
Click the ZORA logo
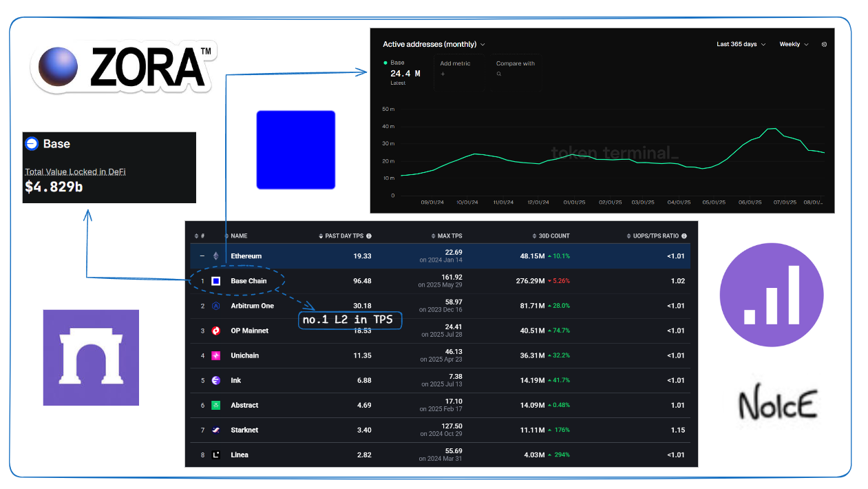coord(123,67)
